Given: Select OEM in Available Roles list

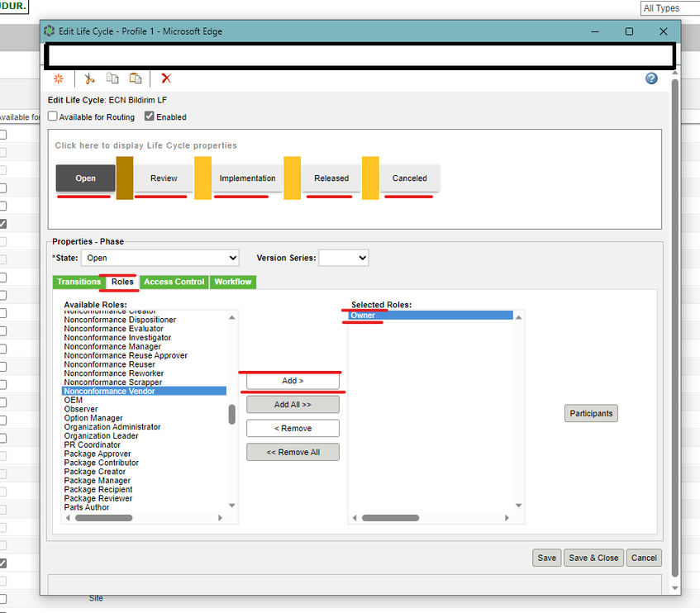Looking at the screenshot, I should (x=74, y=400).
